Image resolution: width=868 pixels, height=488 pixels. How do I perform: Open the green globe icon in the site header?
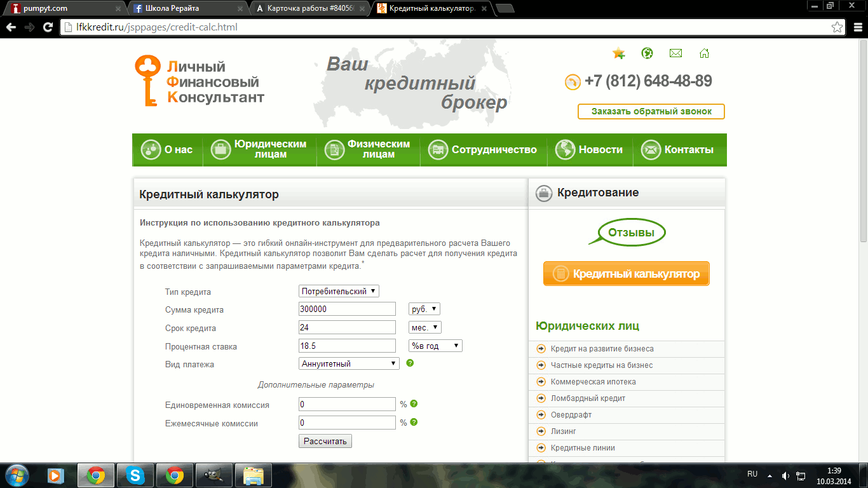click(647, 53)
